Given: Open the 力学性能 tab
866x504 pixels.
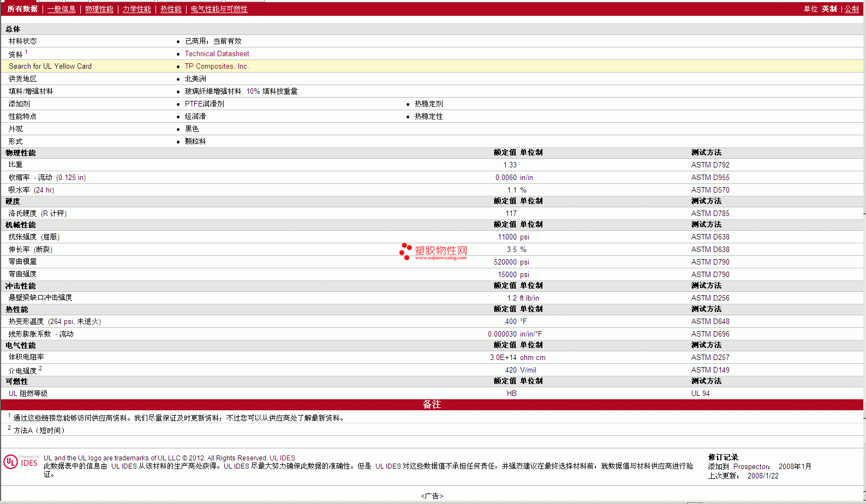Looking at the screenshot, I should tap(136, 9).
